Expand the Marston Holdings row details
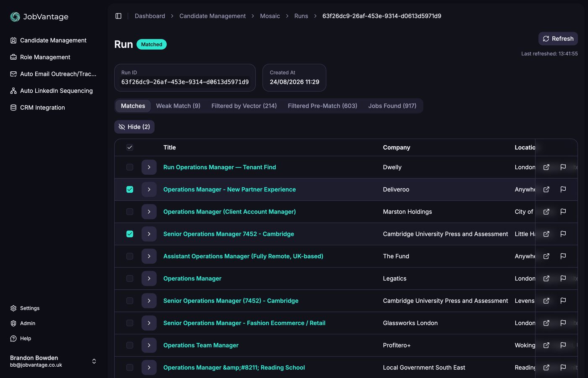The width and height of the screenshot is (588, 378). click(149, 212)
